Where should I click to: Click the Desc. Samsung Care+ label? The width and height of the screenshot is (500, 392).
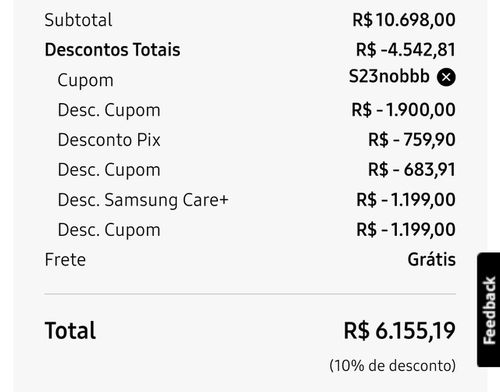tap(143, 200)
